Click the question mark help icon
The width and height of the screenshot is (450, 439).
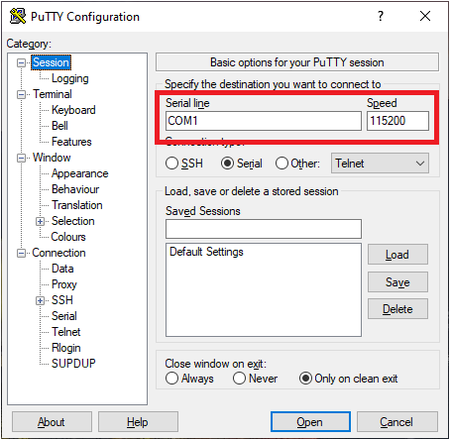click(x=381, y=16)
